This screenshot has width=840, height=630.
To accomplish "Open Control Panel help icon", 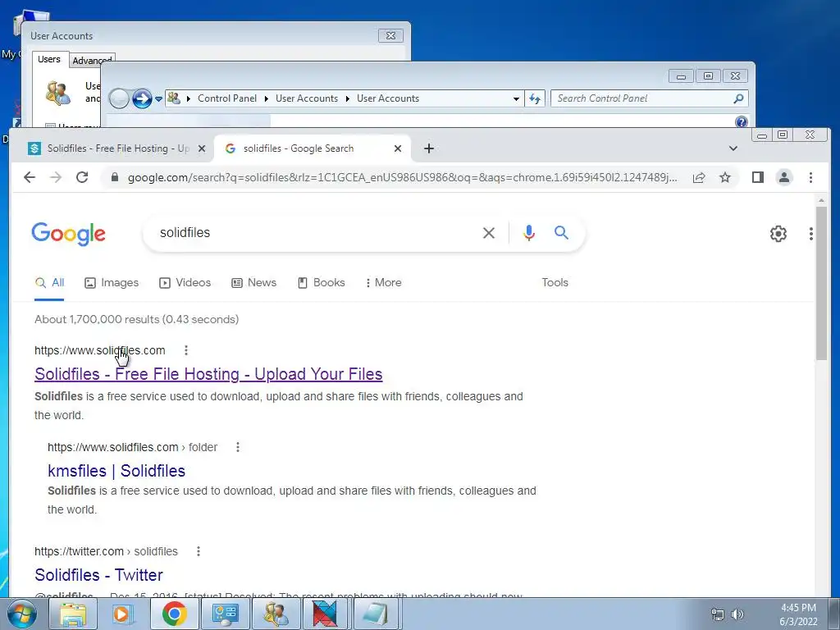I will [741, 121].
